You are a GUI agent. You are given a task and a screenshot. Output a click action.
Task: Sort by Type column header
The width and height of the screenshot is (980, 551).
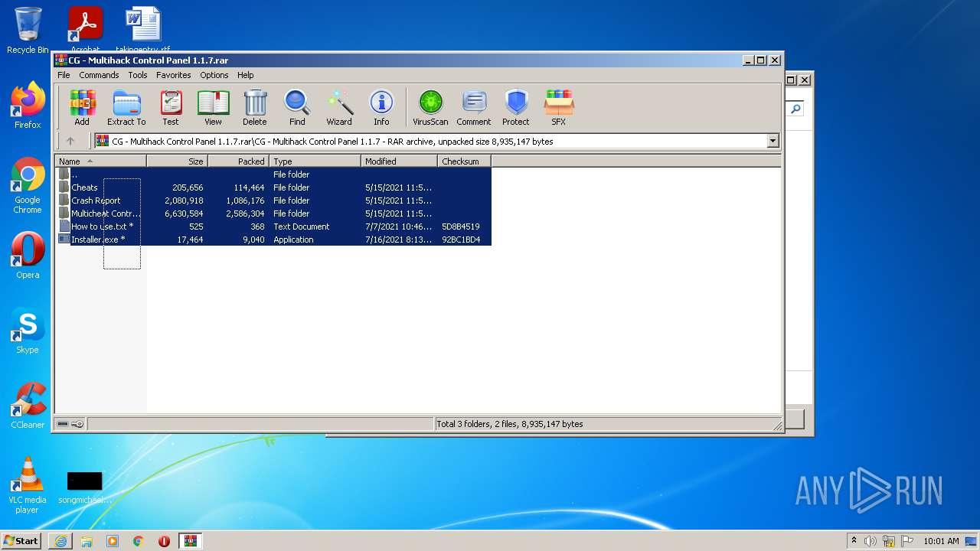point(315,161)
